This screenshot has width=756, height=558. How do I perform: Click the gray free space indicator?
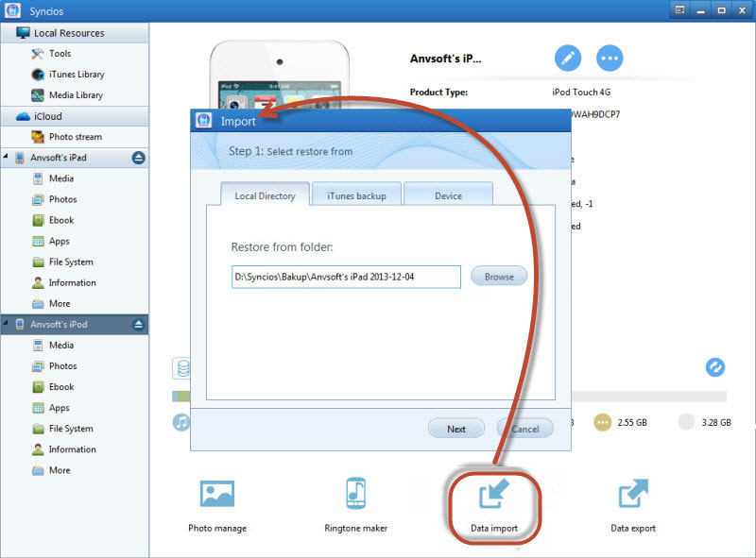686,422
